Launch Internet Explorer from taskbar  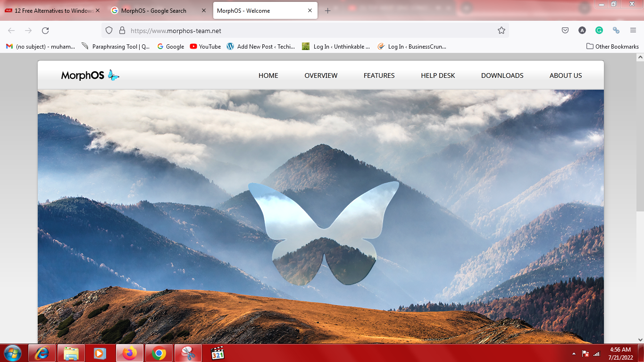click(42, 353)
